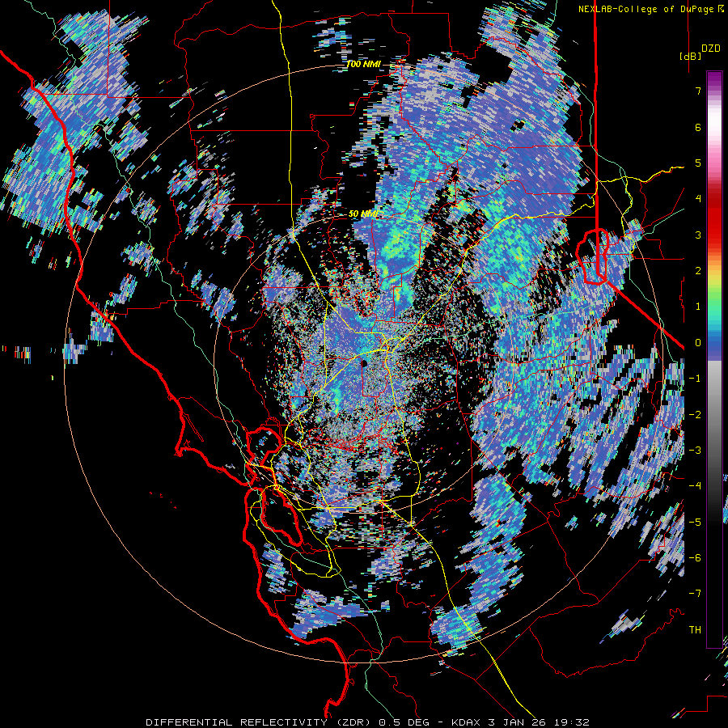Click the -4 value on the color scale
The width and height of the screenshot is (728, 728).
click(695, 485)
